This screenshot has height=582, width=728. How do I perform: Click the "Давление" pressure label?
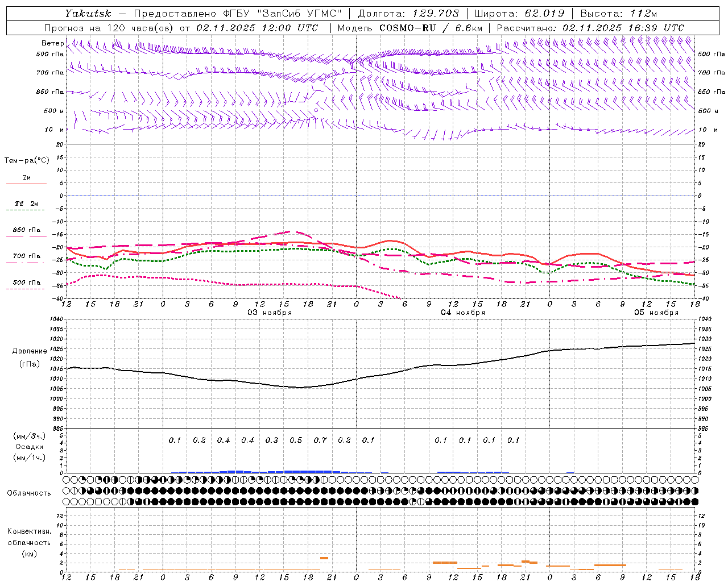[30, 351]
